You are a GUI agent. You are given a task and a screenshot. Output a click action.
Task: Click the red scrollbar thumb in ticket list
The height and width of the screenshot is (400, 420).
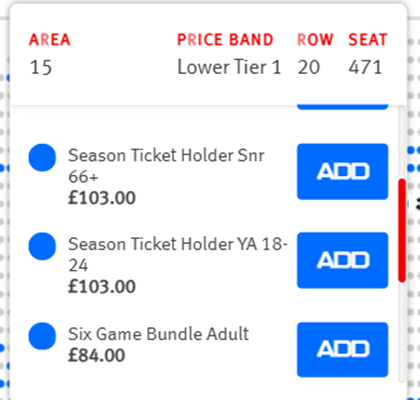pyautogui.click(x=402, y=231)
